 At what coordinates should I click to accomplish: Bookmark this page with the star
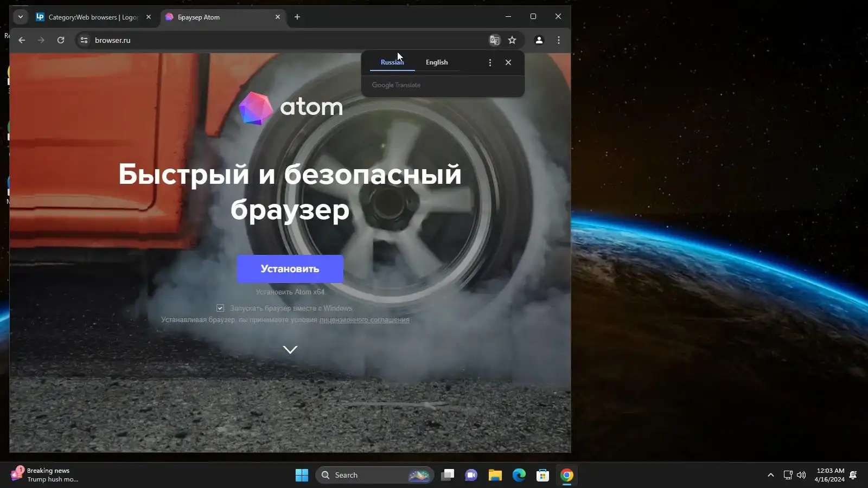point(512,40)
